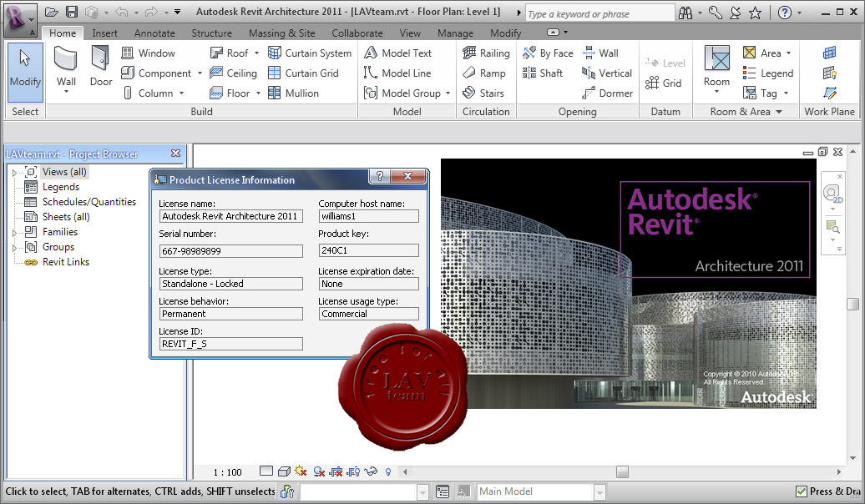Select the Vertical opening tool
This screenshot has width=865, height=504.
[607, 73]
